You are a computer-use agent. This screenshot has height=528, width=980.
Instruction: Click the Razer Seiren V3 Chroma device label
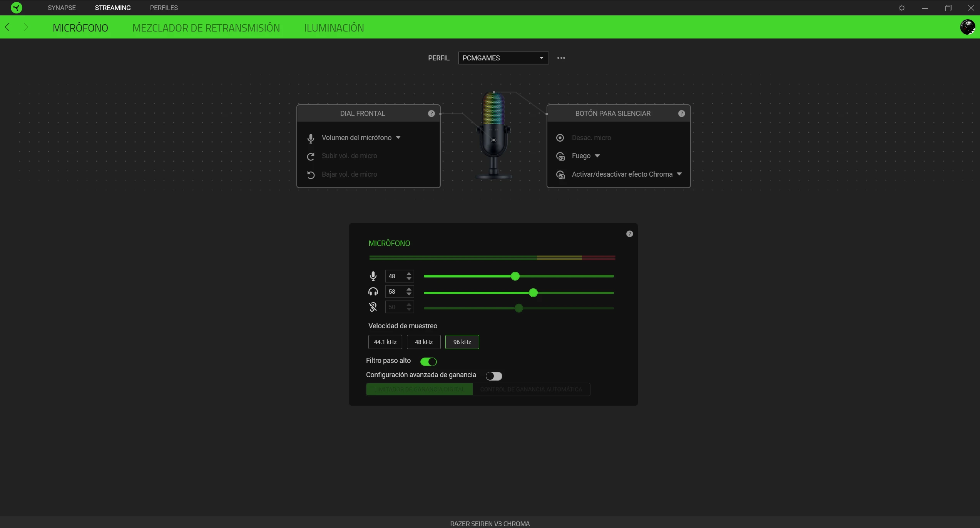490,523
